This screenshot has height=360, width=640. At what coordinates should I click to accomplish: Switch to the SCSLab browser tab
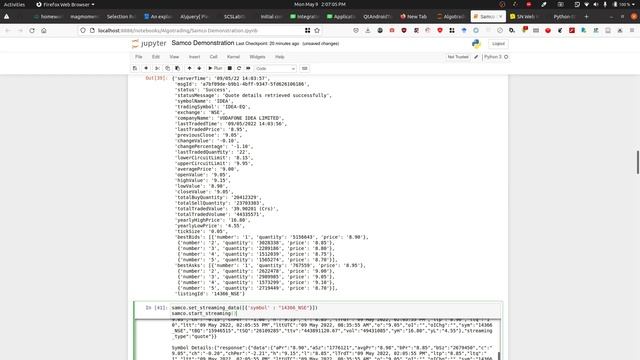point(234,17)
